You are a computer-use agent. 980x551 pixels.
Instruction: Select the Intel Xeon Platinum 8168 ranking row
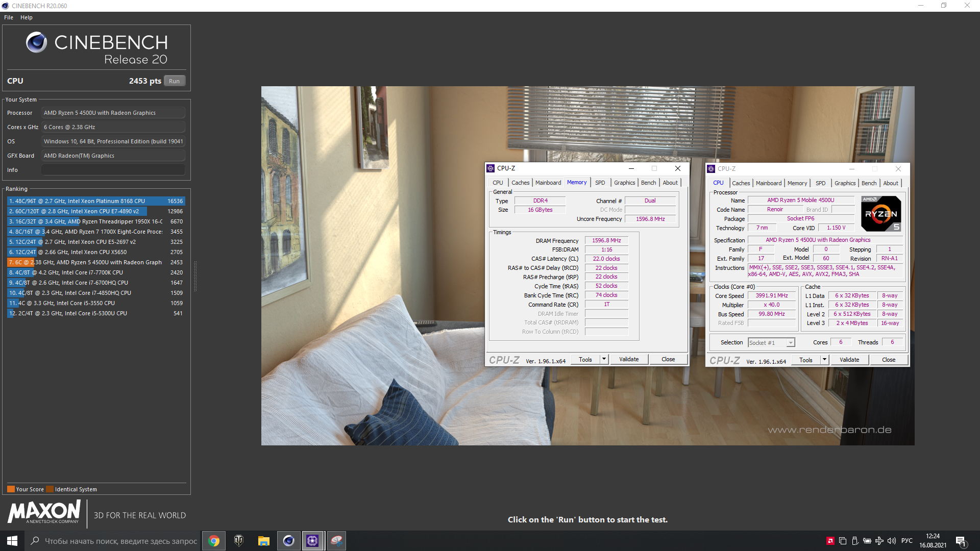coord(96,201)
